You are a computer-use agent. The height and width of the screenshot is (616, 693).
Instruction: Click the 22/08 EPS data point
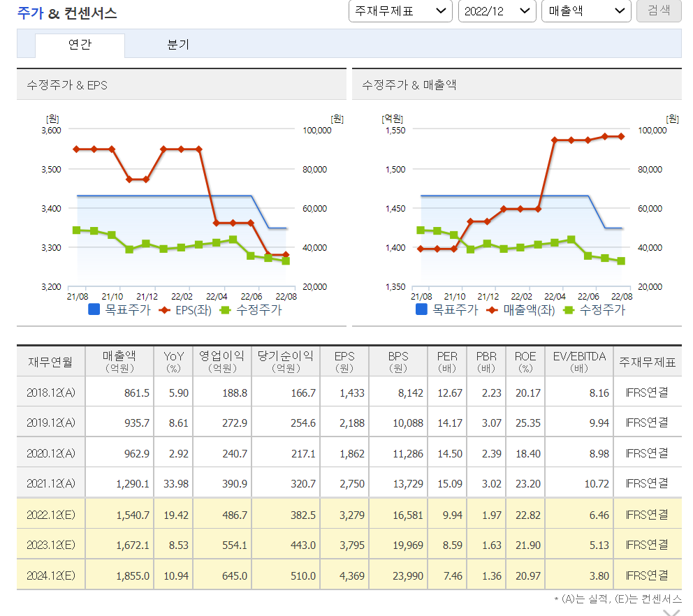pyautogui.click(x=286, y=254)
